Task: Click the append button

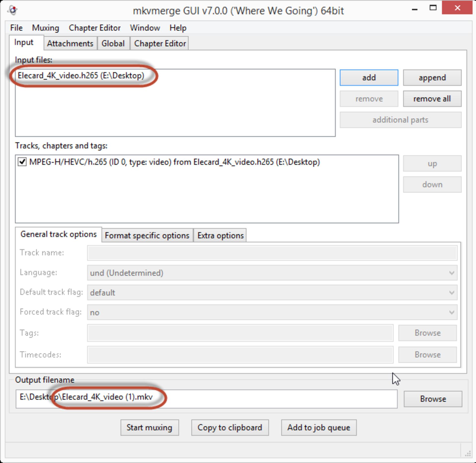Action: tap(432, 78)
